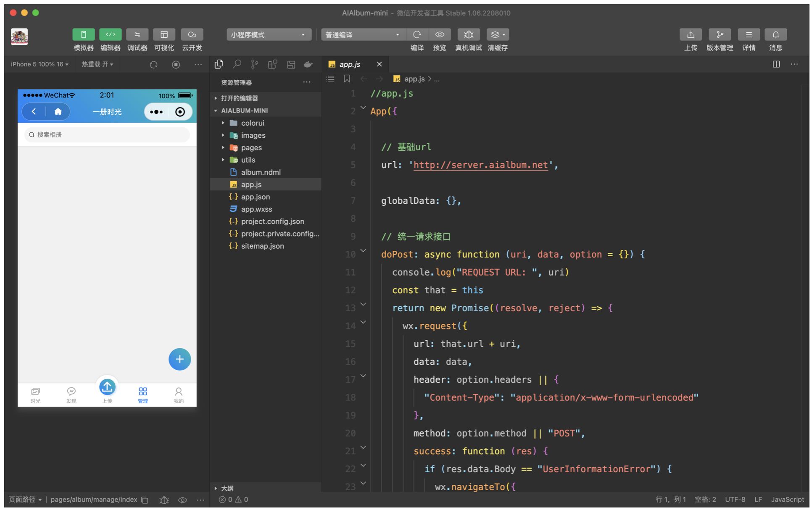812x510 pixels.
Task: Switch to the 我的 tab in simulator
Action: tap(179, 395)
